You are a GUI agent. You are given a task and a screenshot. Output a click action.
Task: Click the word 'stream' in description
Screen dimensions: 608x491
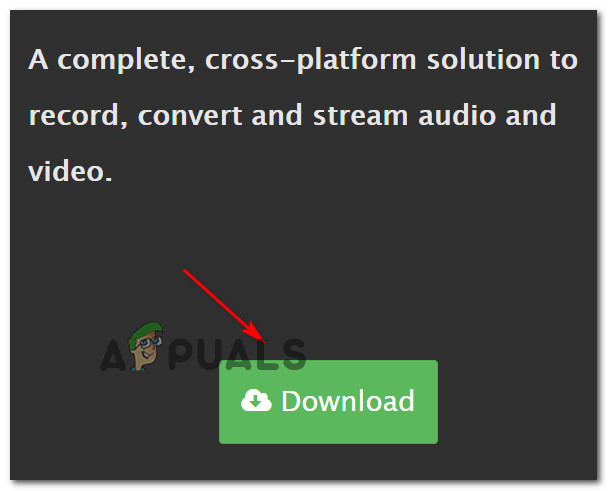click(x=360, y=116)
